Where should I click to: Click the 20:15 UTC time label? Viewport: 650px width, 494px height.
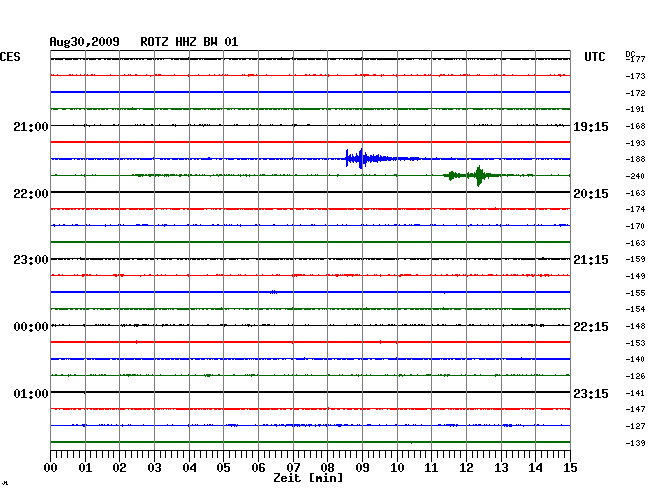pos(591,194)
